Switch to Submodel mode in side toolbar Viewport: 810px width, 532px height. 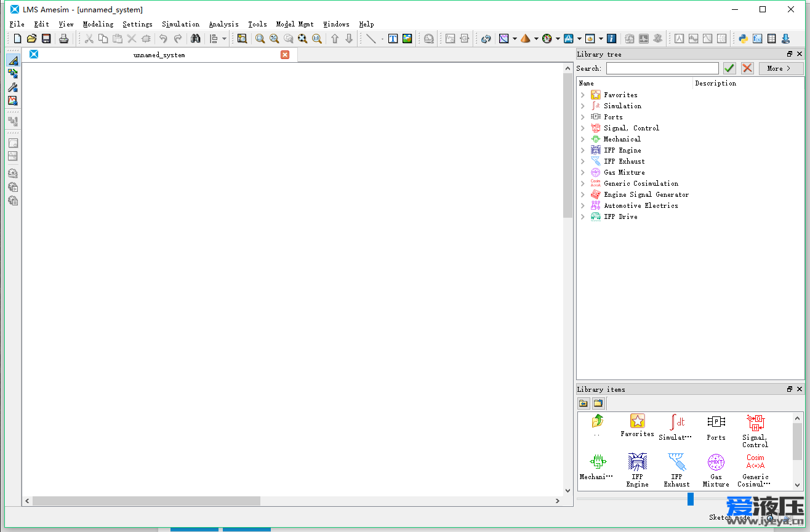click(x=13, y=74)
